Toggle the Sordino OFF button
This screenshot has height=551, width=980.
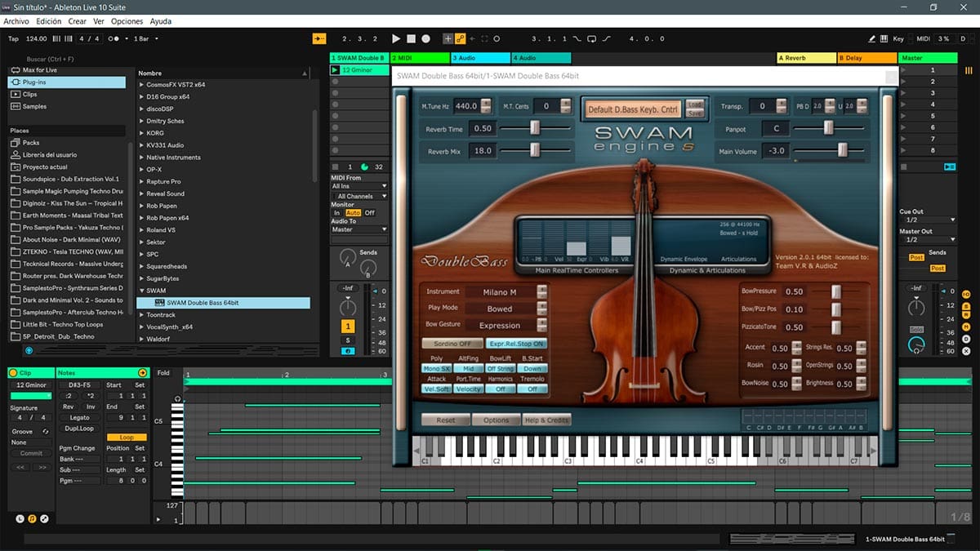coord(452,344)
